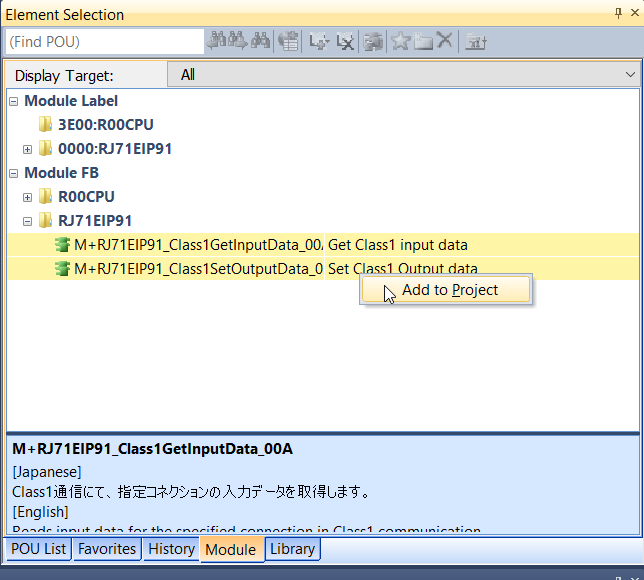Open the Library tab

(x=292, y=549)
